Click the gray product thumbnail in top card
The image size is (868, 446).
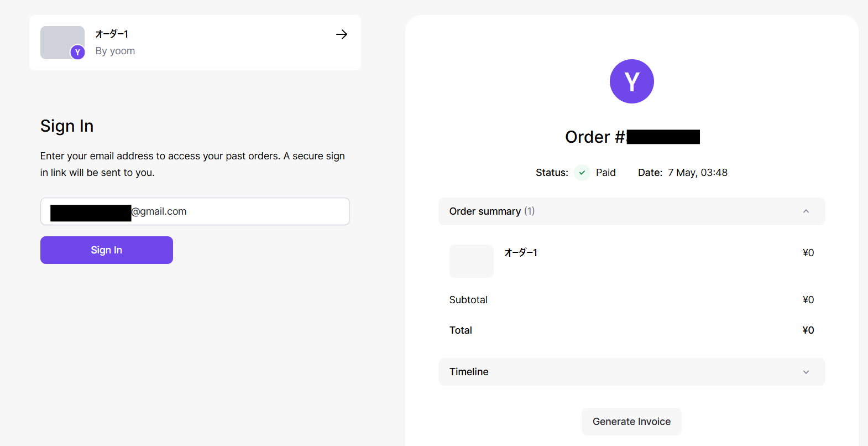click(62, 43)
